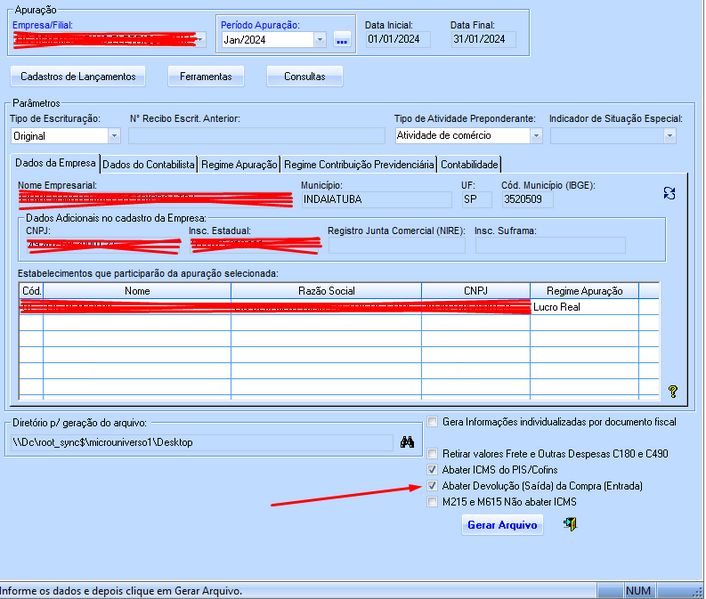This screenshot has width=706, height=599.
Task: Click the refresh company data icon
Action: click(669, 194)
